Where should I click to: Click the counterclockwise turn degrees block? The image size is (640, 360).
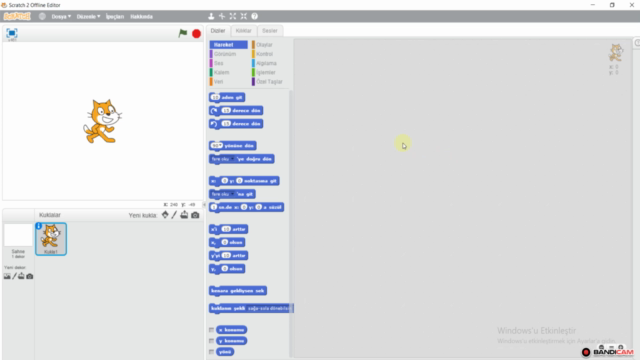(236, 124)
